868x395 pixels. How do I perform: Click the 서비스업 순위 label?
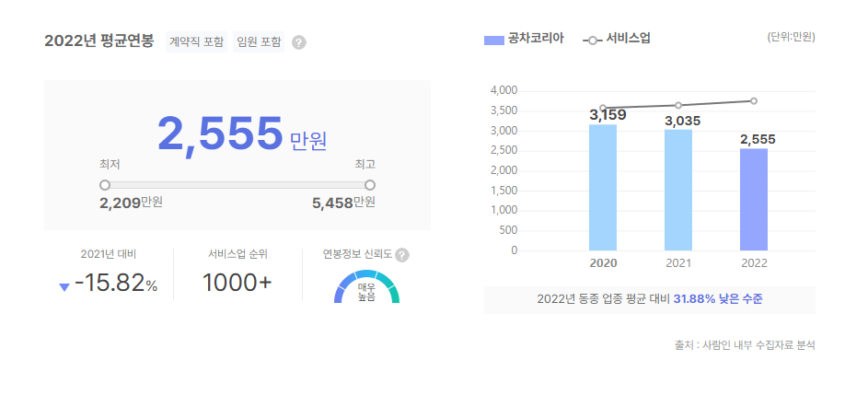238,254
